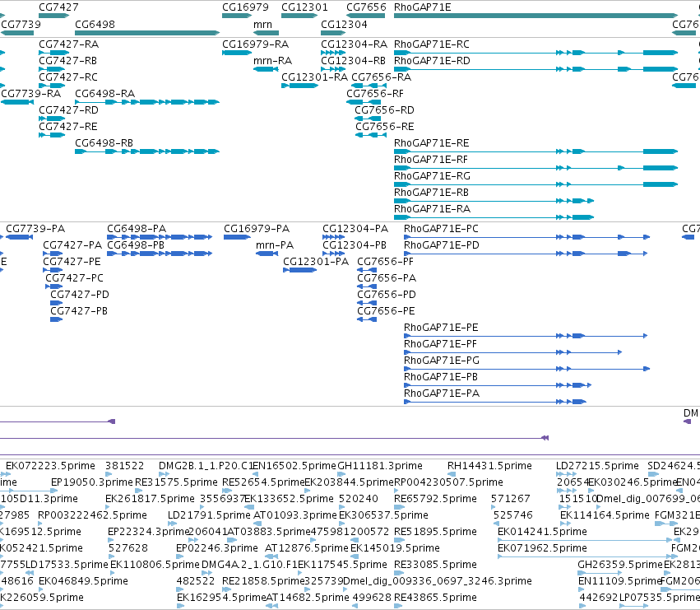Click the CG7656-RA transcript label
The width and height of the screenshot is (700, 610).
[x=381, y=77]
